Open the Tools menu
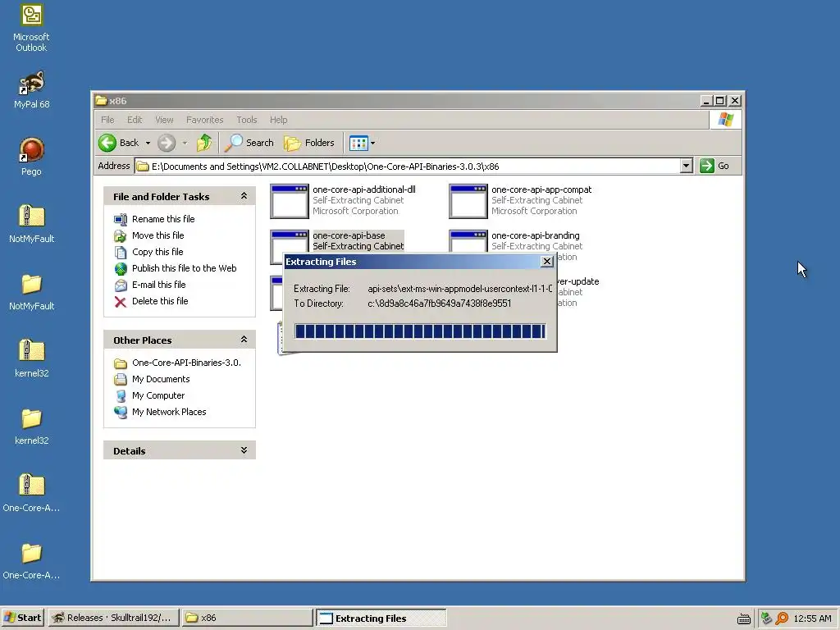Screen dimensions: 840x630 [x=246, y=120]
